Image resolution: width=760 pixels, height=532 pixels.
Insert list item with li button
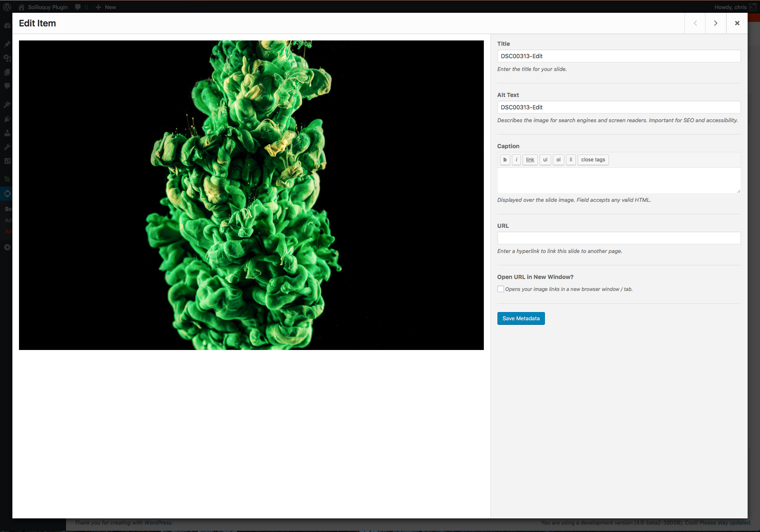coord(571,160)
